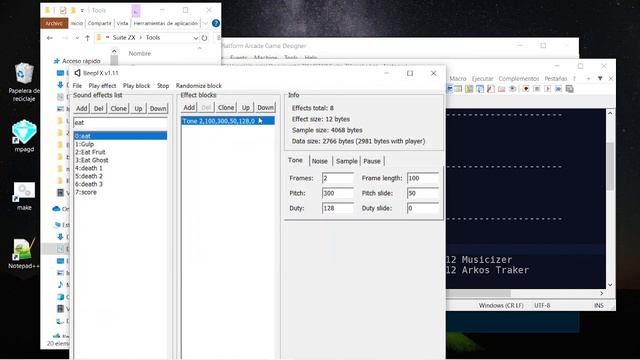Viewport: 640px width, 360px height.
Task: Click the Pitch slide input field
Action: tap(423, 193)
